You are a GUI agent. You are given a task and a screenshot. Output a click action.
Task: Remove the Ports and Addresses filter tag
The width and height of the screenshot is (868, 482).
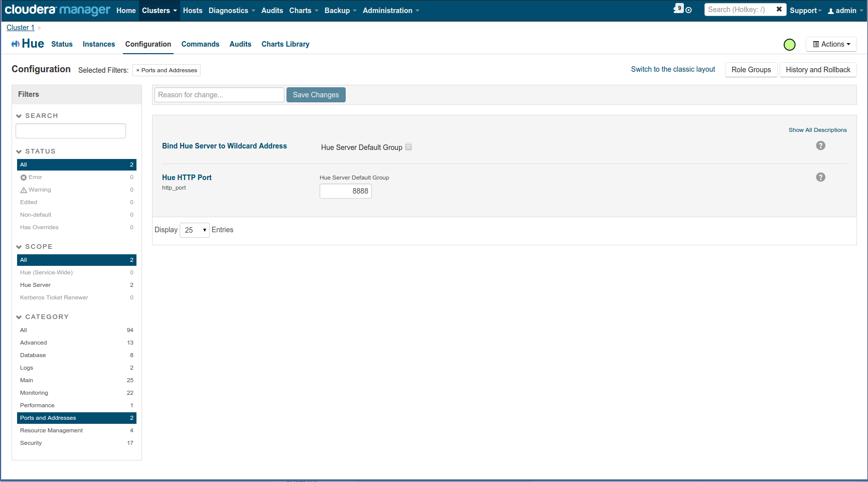point(138,70)
